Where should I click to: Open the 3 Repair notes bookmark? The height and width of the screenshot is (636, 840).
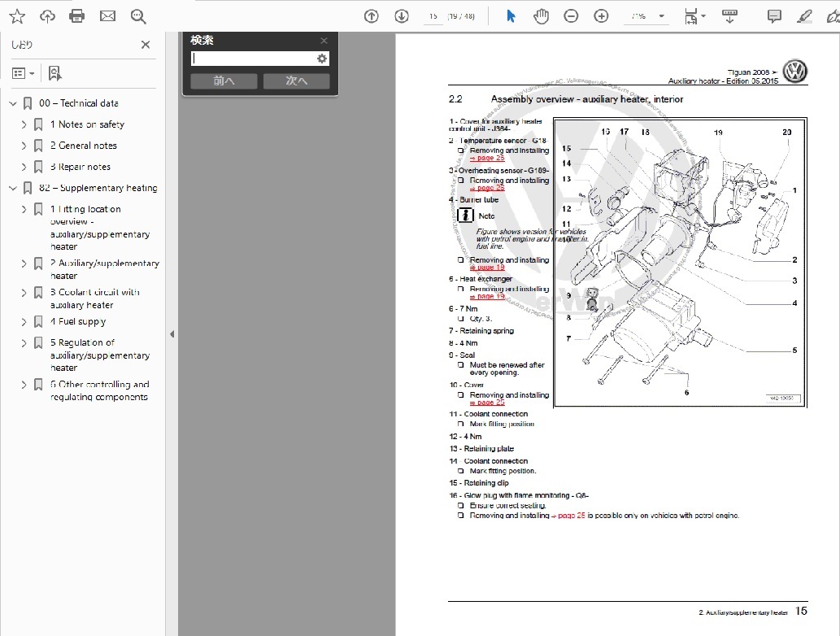81,168
